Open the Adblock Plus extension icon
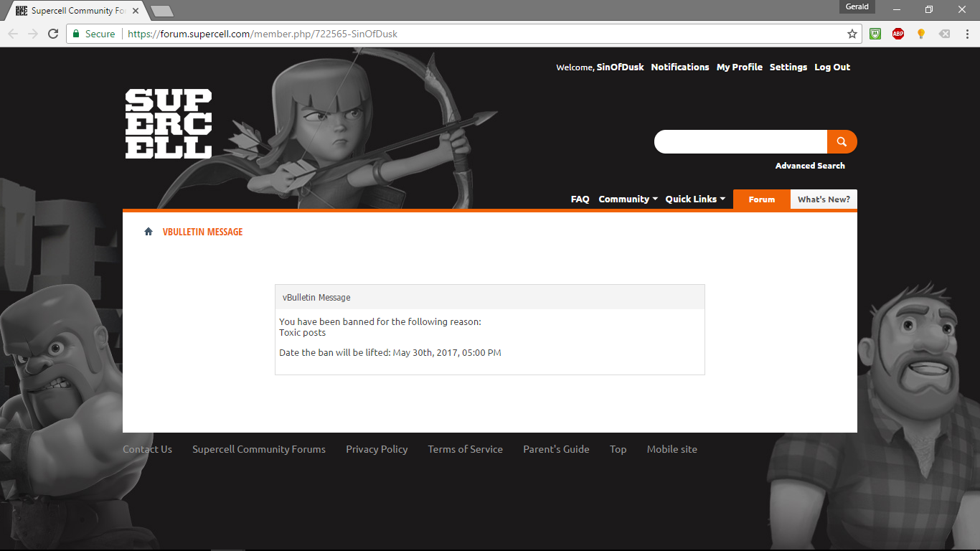The height and width of the screenshot is (551, 980). coord(898,34)
